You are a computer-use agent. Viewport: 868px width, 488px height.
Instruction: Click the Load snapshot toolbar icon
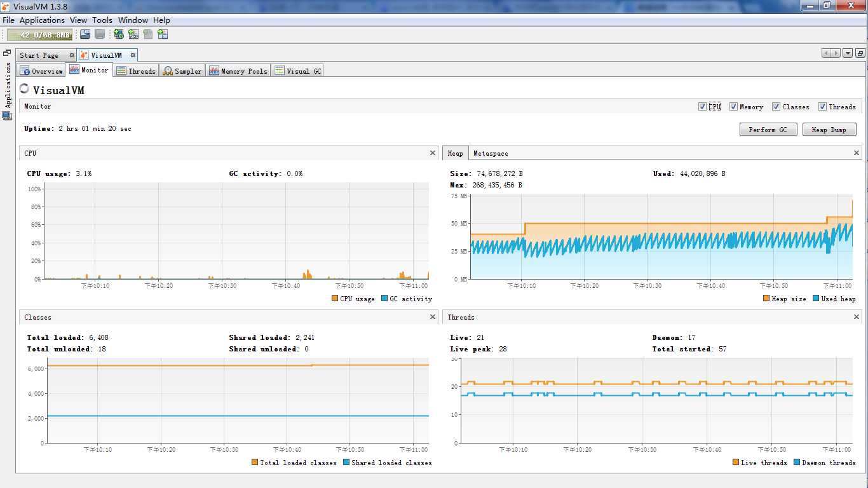(x=85, y=34)
